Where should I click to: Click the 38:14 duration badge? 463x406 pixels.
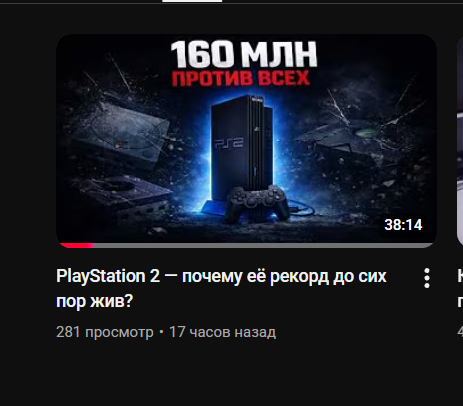pyautogui.click(x=403, y=225)
